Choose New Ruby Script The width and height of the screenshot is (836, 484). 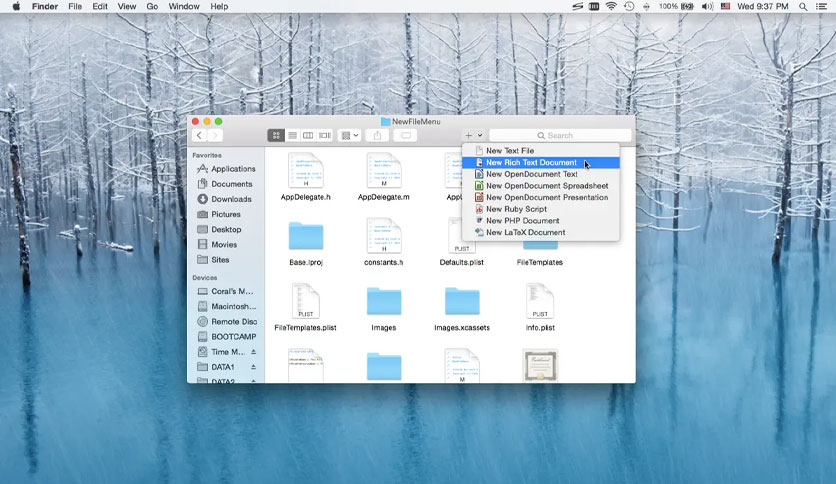(541, 209)
